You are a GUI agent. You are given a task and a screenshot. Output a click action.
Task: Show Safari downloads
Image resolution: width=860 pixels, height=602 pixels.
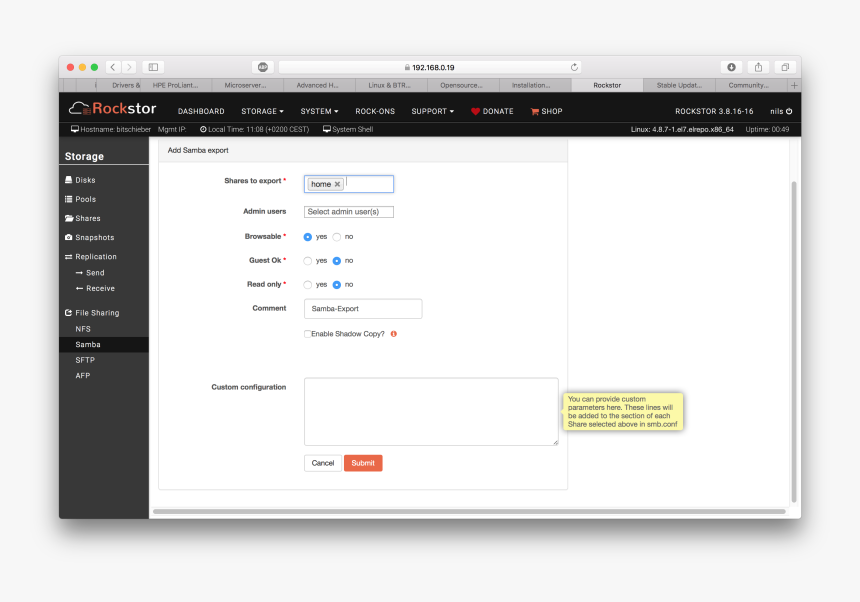click(731, 67)
